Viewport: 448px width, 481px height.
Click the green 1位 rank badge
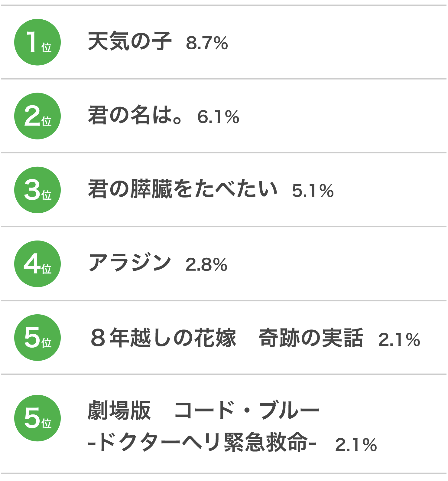(x=37, y=42)
